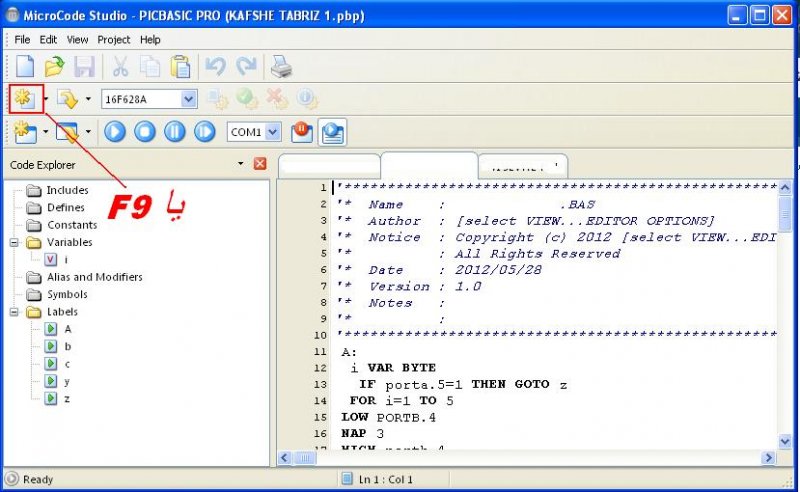
Task: Click the ICD Step button
Action: 205,132
